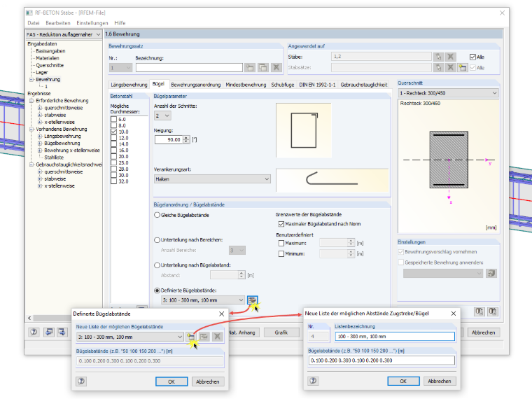The image size is (532, 399).
Task: Expand Längsbewehrung tree node
Action: coord(40,136)
